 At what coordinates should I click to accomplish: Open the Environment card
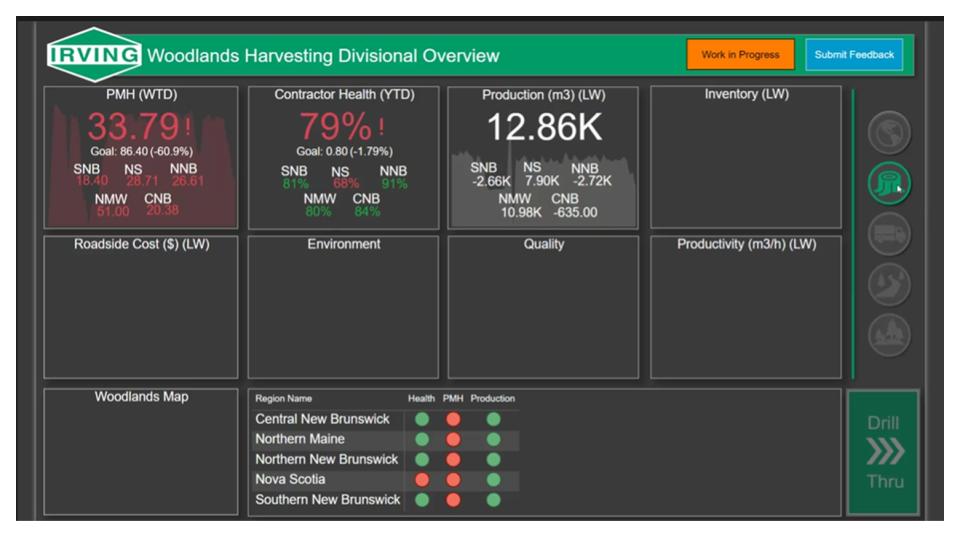343,307
